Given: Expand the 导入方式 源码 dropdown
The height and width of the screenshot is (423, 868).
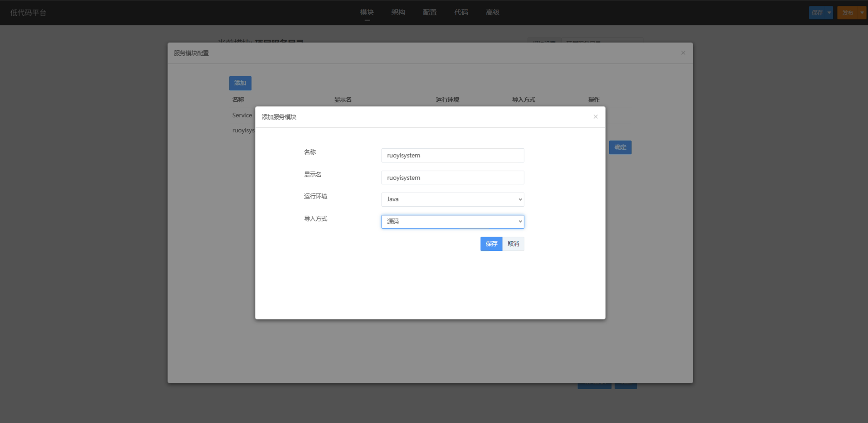Looking at the screenshot, I should point(452,222).
